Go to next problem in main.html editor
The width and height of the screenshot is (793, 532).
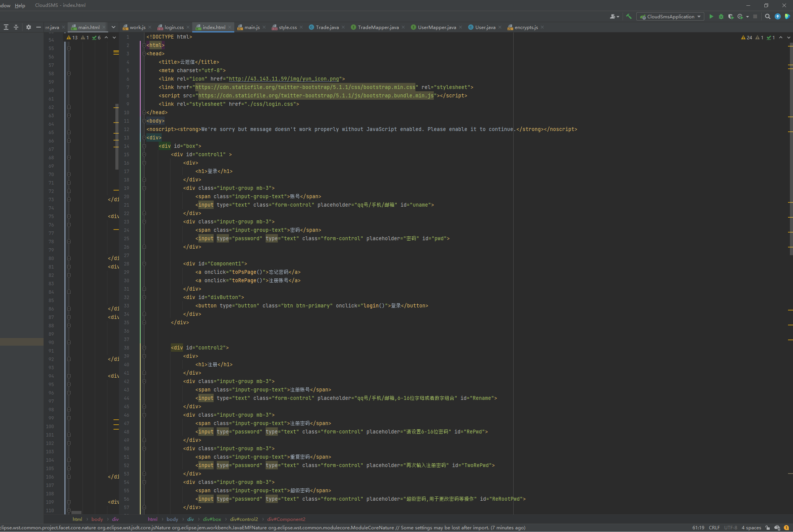114,37
